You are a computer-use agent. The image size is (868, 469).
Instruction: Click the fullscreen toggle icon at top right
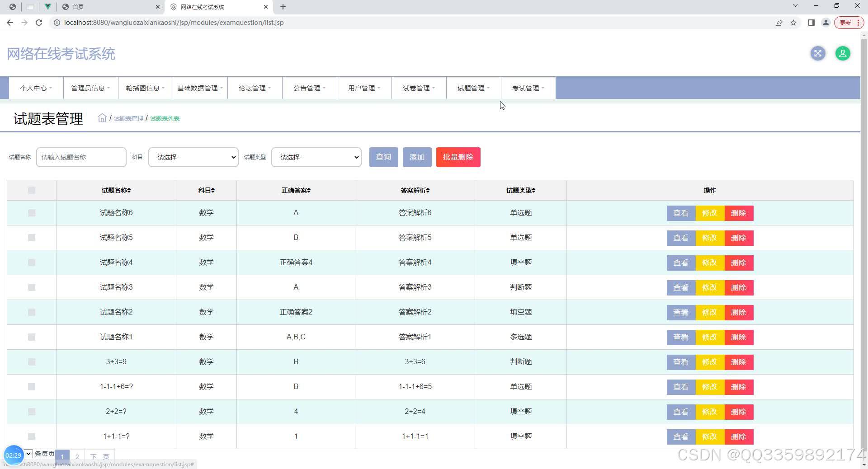point(818,53)
